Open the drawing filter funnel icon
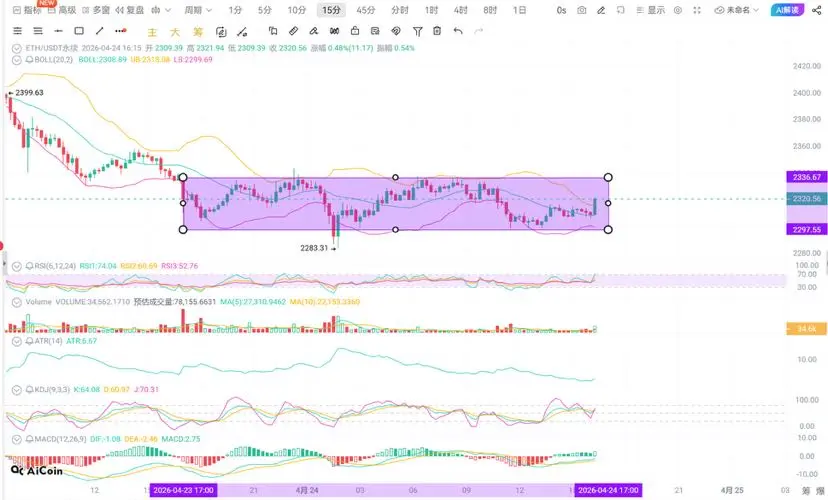The height and width of the screenshot is (500, 828). point(417,32)
